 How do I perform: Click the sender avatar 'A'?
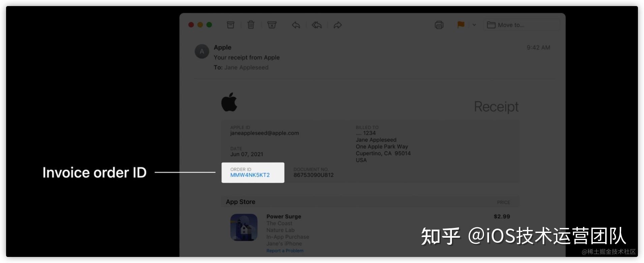tap(202, 51)
